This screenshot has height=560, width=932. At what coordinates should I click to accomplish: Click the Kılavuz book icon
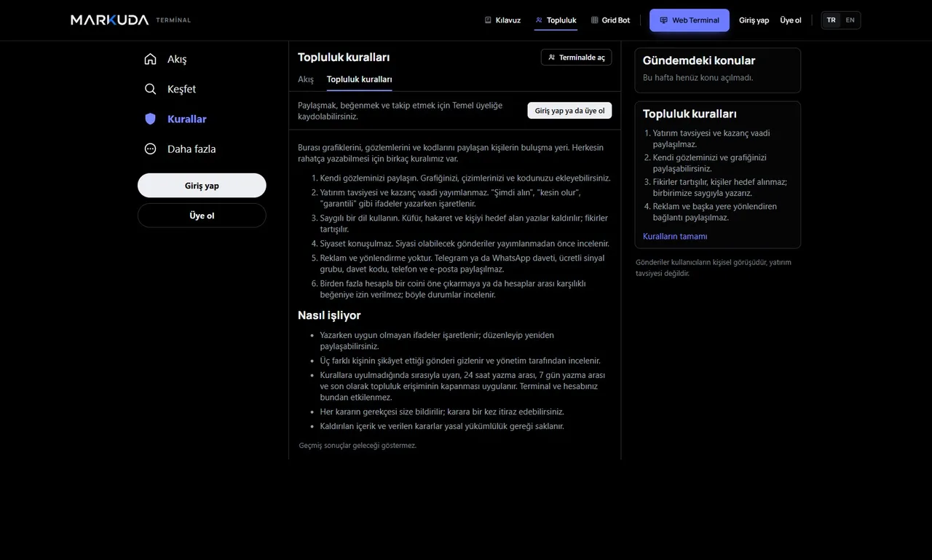488,20
